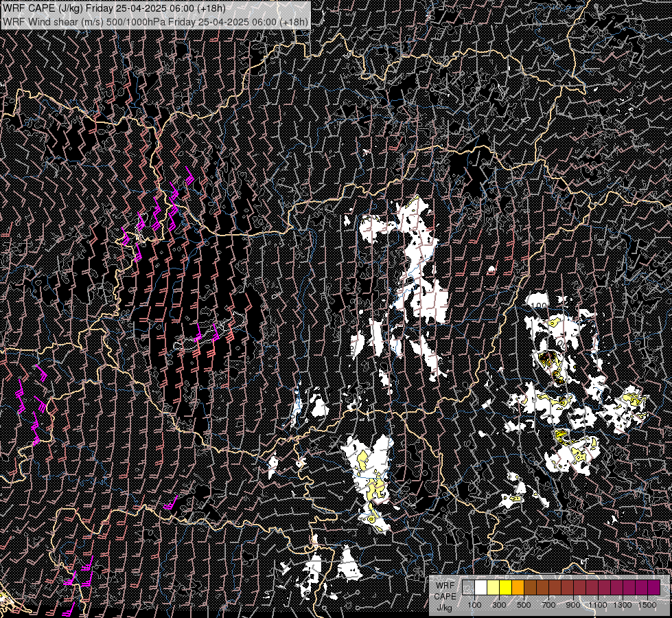The height and width of the screenshot is (618, 672).
Task: Click the legend value 1100
Action: point(597,605)
